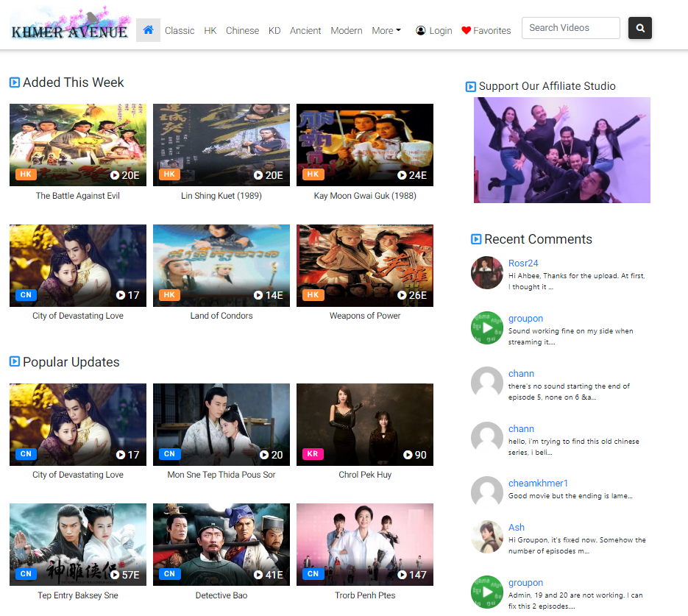Open Chrol Pek Huy poster thumbnail
Viewport: 688px width, 616px height.
(365, 424)
